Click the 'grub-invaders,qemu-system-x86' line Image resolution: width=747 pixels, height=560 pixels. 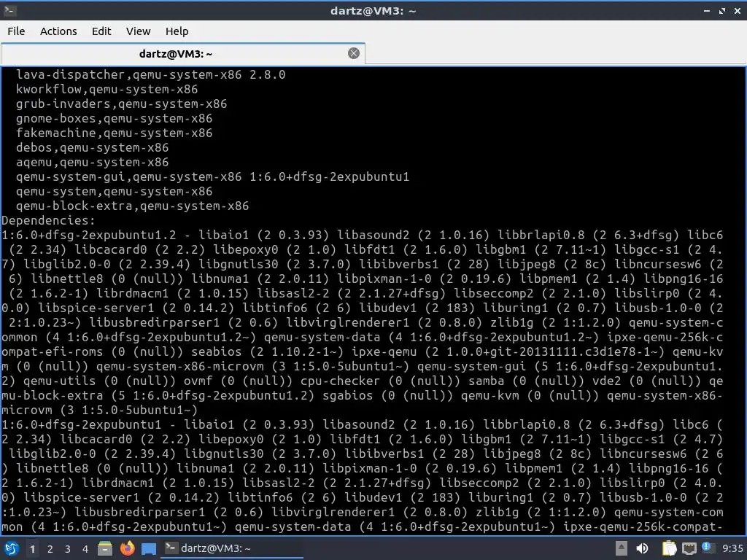coord(122,104)
